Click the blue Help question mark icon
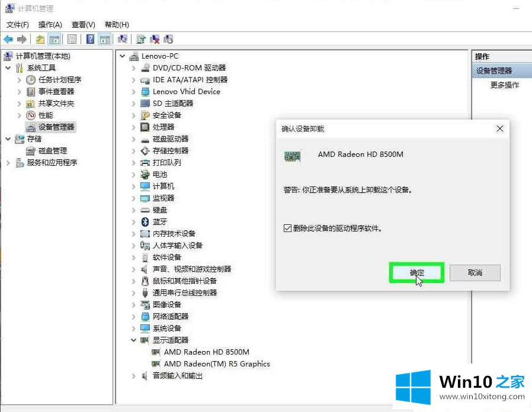This screenshot has height=412, width=532. (90, 39)
